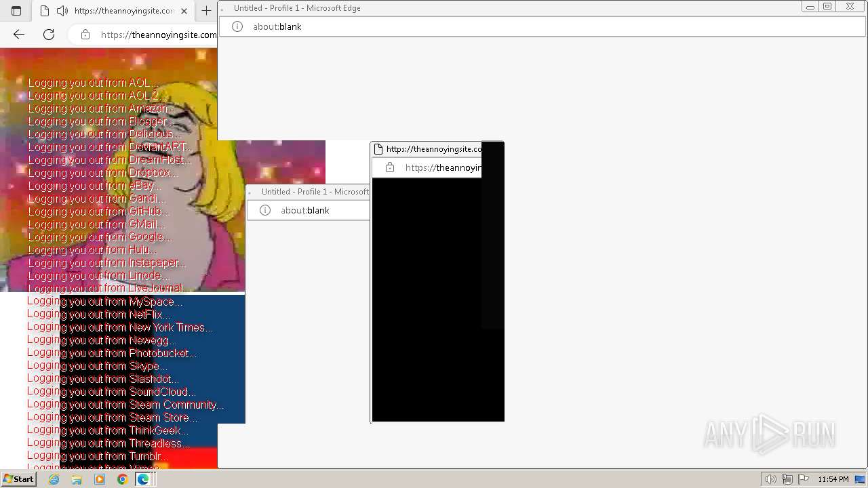This screenshot has width=868, height=488.
Task: Click the 11:54 PM system clock
Action: [x=833, y=479]
